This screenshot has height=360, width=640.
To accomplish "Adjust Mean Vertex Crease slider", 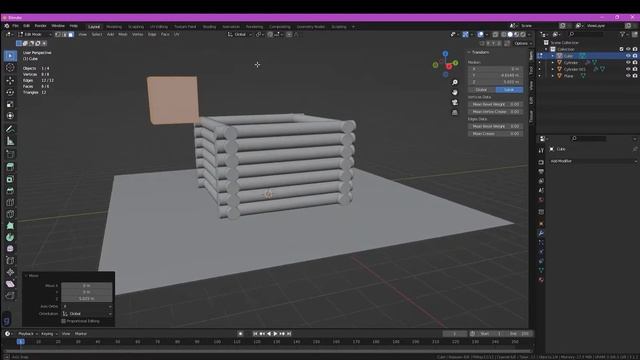I will 496,112.
